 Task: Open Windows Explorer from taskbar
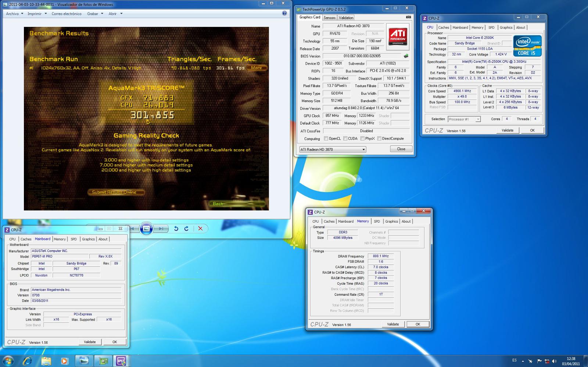click(46, 361)
